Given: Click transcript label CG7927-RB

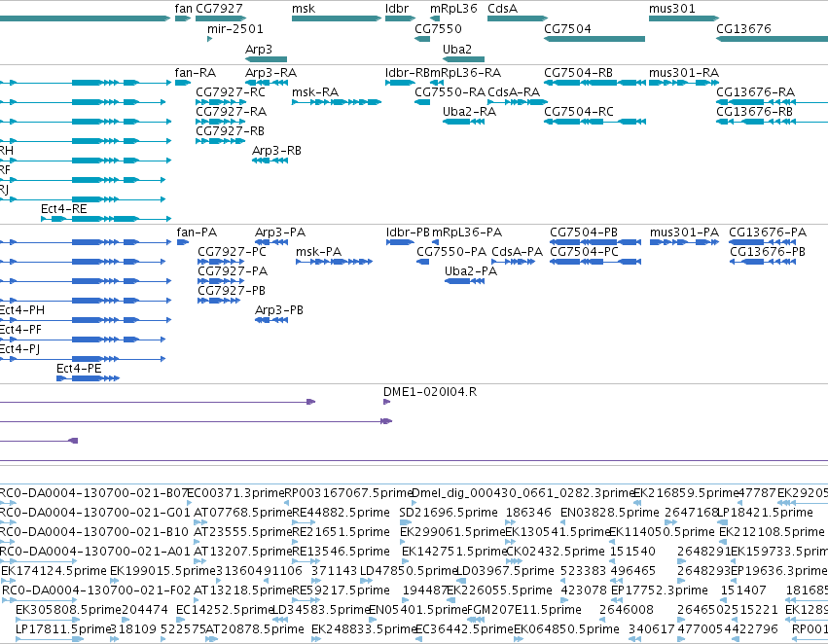Looking at the screenshot, I should pos(231,131).
